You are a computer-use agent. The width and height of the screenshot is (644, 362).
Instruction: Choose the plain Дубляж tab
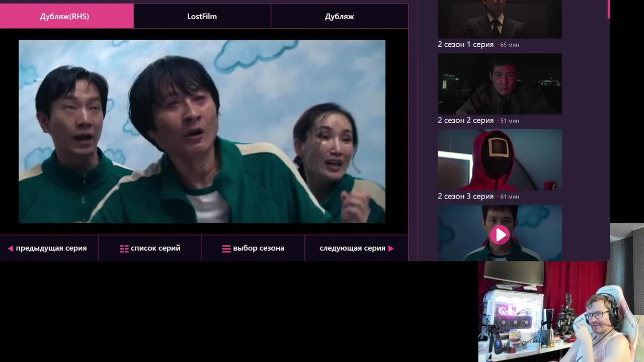340,16
